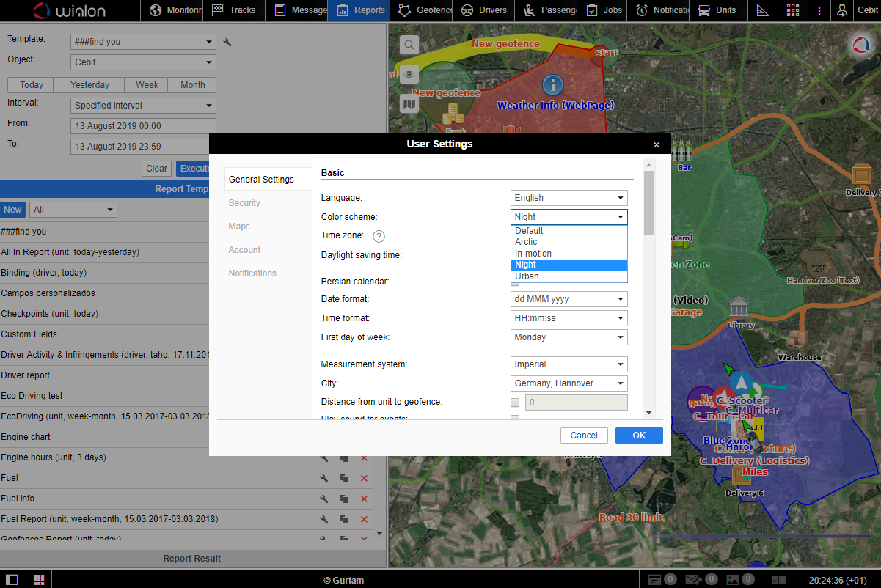Viewport: 881px width, 588px height.
Task: Click the wrench icon next to Template
Action: point(227,43)
